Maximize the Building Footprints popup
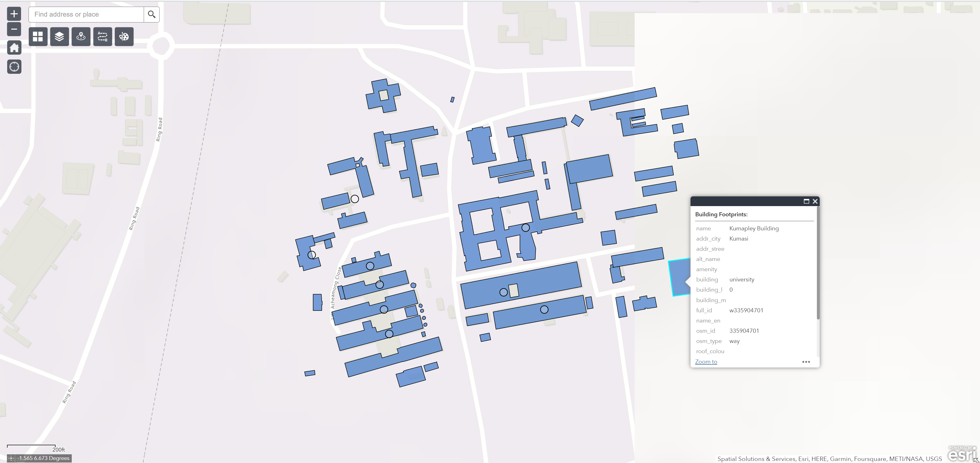Viewport: 980px width, 463px height. point(806,201)
